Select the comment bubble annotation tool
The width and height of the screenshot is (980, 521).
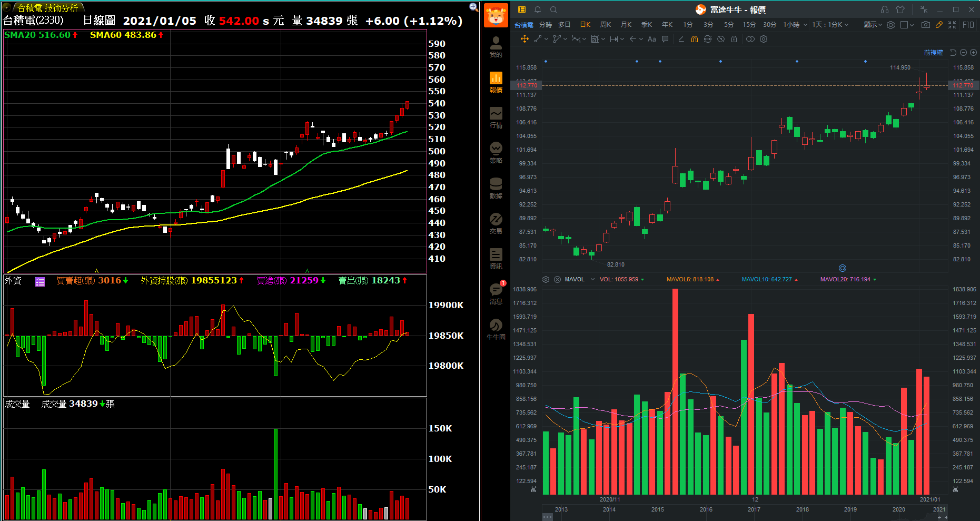[x=665, y=39]
